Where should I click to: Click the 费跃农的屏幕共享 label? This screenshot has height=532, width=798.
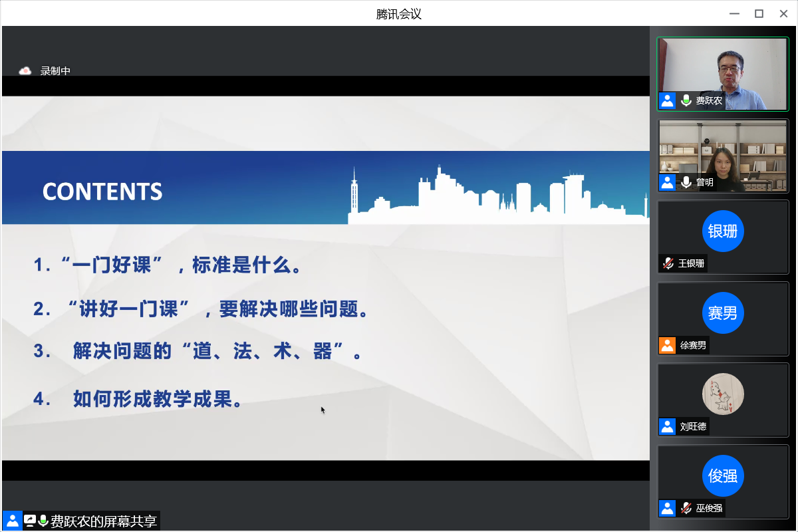point(103,521)
